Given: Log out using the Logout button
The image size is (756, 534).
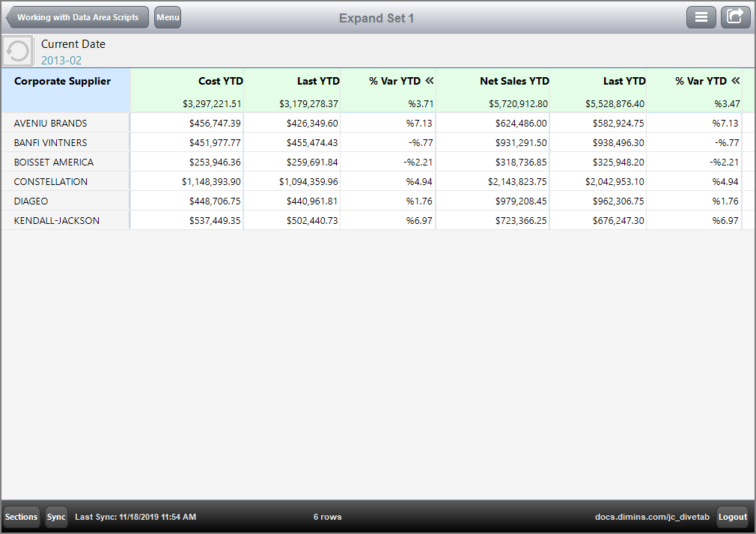Looking at the screenshot, I should point(732,517).
